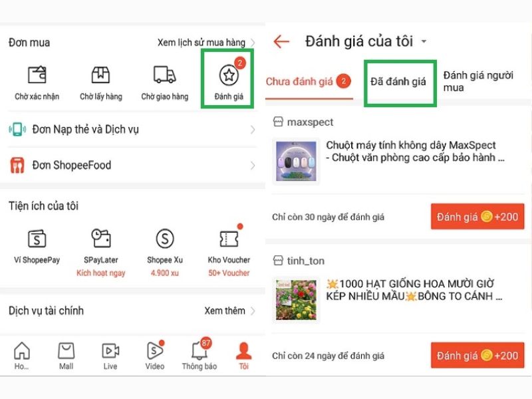Viewport: 532px width, 399px height.
Task: Tap the maxspect shop icon
Action: 278,122
